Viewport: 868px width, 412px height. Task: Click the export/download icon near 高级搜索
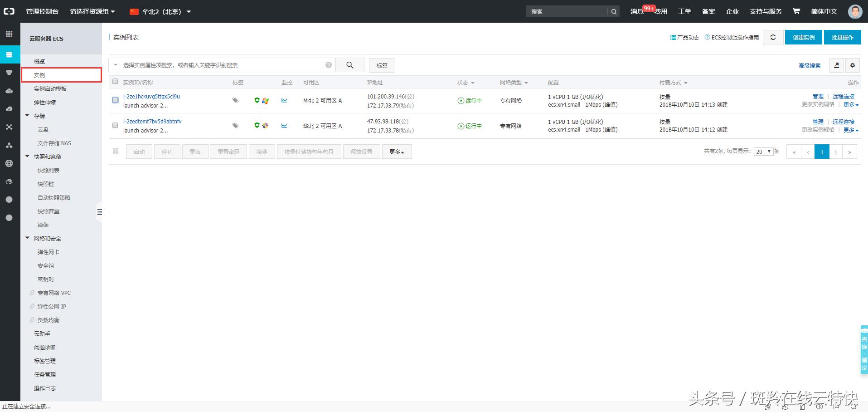click(836, 65)
